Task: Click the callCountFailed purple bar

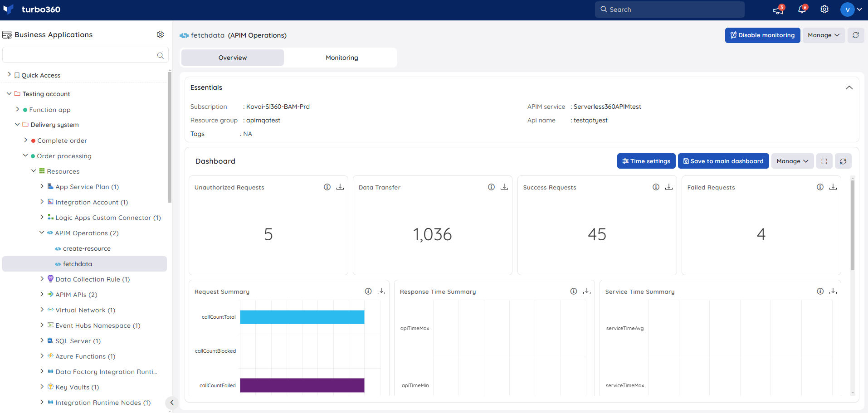Action: [x=302, y=385]
